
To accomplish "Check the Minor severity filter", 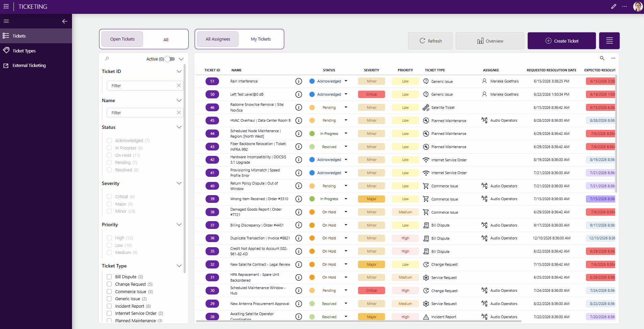I will (109, 211).
